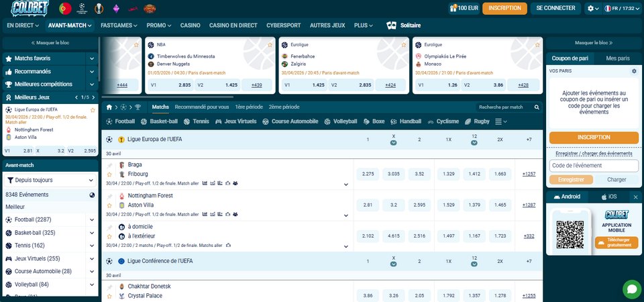Select Football sport filter
The width and height of the screenshot is (644, 302).
120,121
